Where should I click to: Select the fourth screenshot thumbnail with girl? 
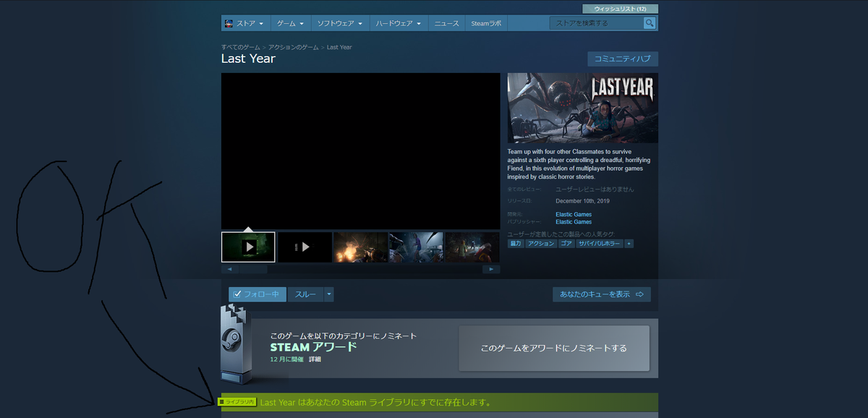[416, 247]
